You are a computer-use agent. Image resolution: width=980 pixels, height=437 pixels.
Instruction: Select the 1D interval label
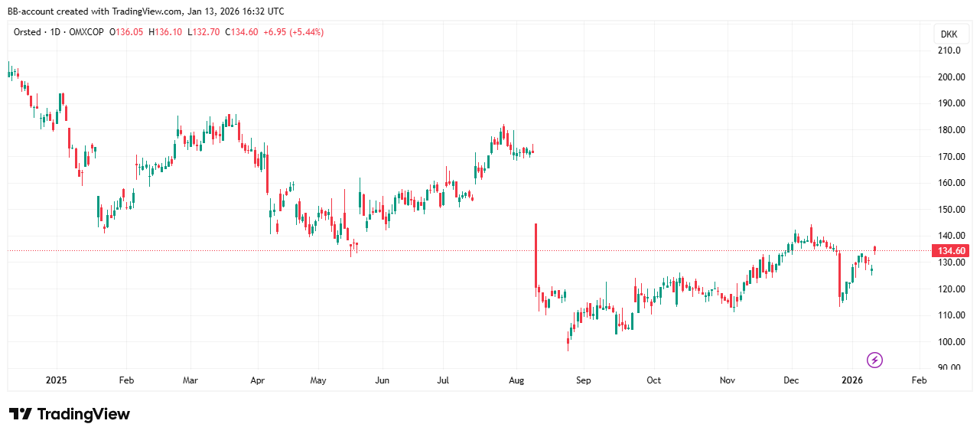56,32
